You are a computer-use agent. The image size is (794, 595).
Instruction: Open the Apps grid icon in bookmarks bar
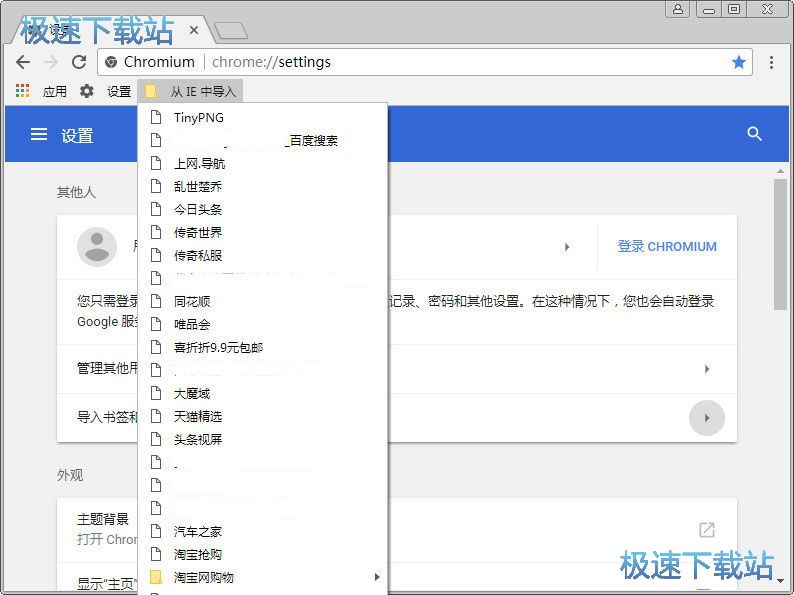pos(22,91)
